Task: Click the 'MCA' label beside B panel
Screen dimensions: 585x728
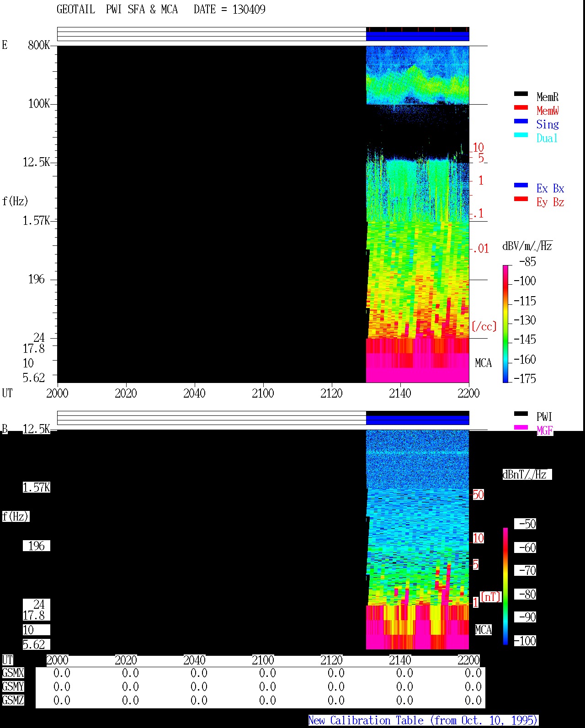Action: (x=483, y=630)
